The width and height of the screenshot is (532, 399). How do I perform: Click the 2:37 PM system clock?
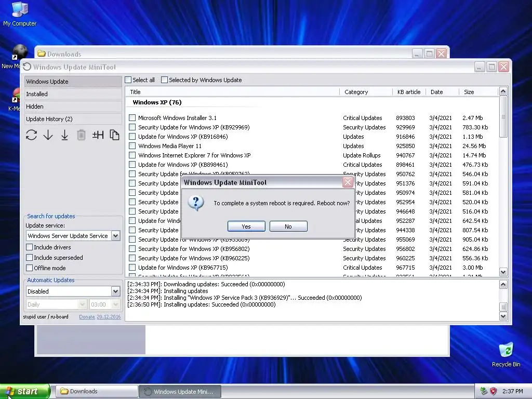pos(512,391)
